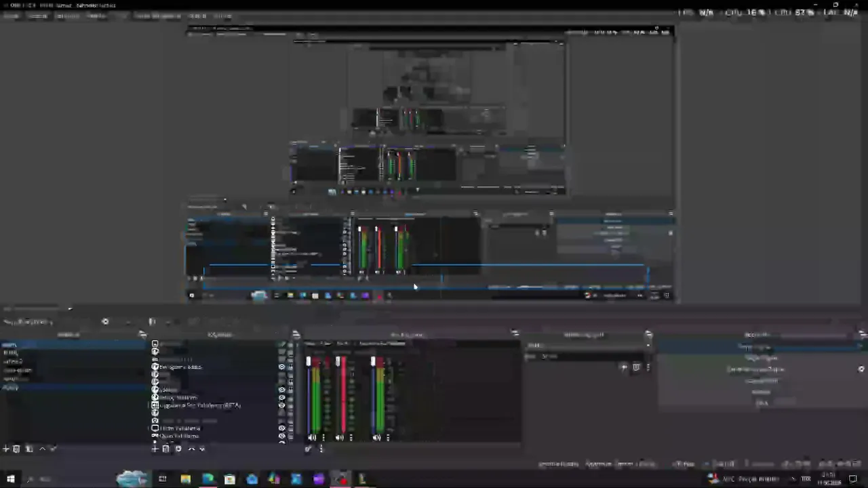Open third mixer channel three-dots menu

click(387, 438)
